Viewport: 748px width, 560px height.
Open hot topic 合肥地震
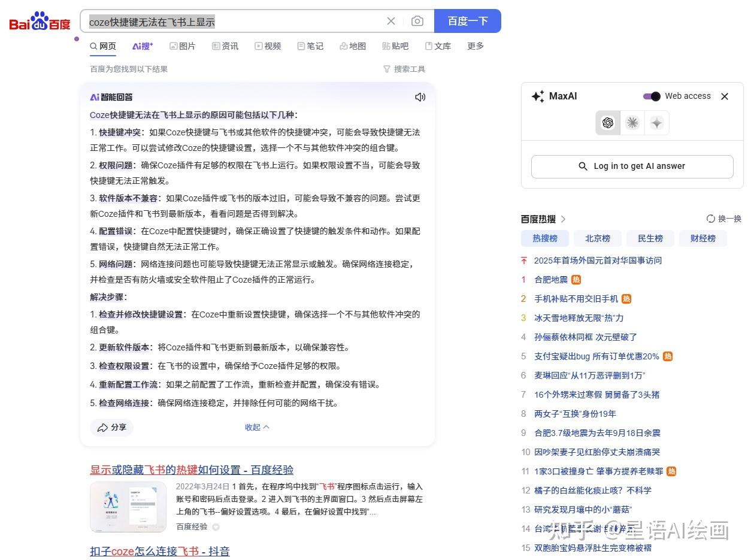pyautogui.click(x=551, y=280)
